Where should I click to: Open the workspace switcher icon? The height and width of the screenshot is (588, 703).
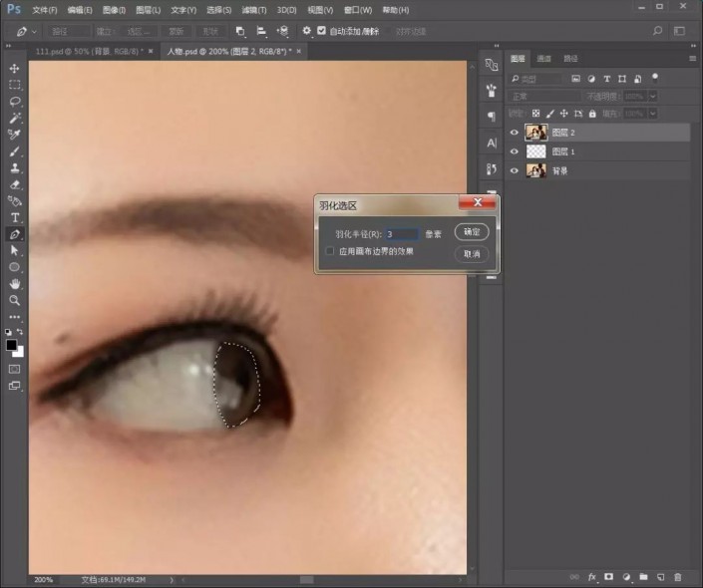[x=680, y=31]
